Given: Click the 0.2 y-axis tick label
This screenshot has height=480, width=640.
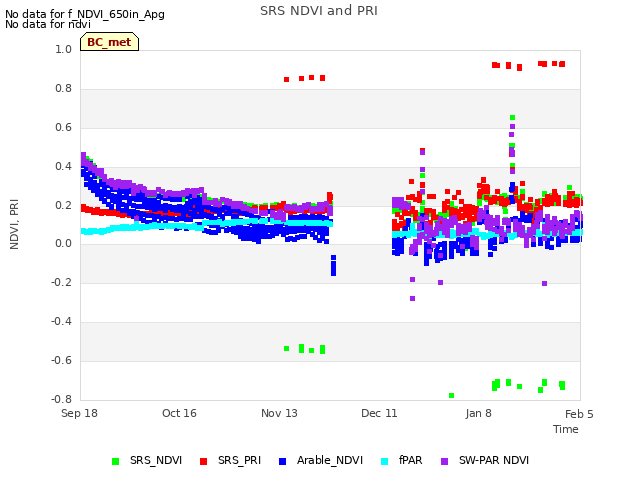Looking at the screenshot, I should coord(63,205).
